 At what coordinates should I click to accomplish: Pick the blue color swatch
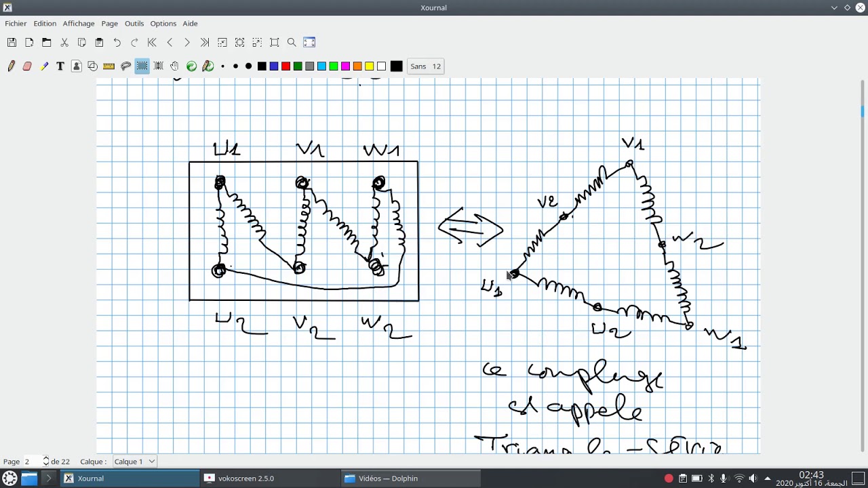point(274,66)
